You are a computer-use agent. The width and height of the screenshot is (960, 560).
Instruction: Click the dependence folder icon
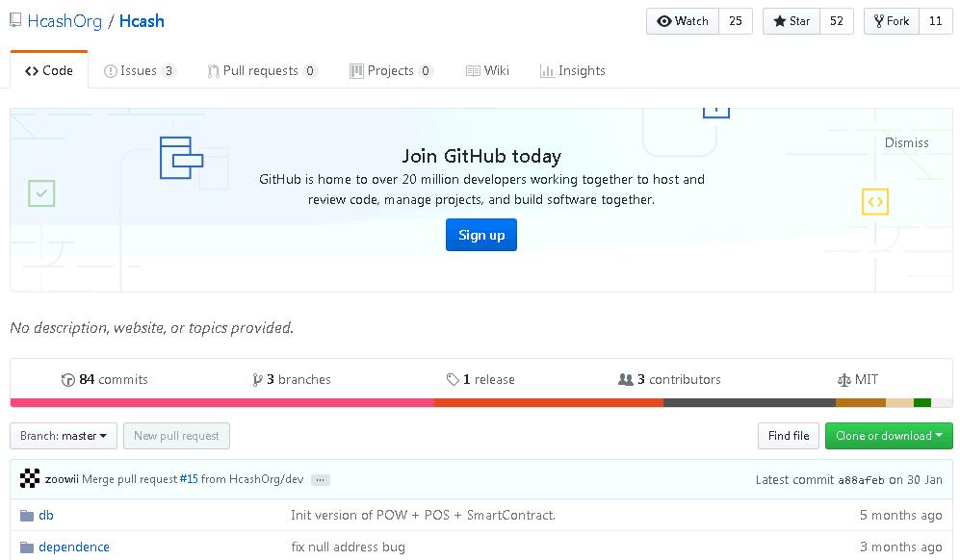pos(27,547)
